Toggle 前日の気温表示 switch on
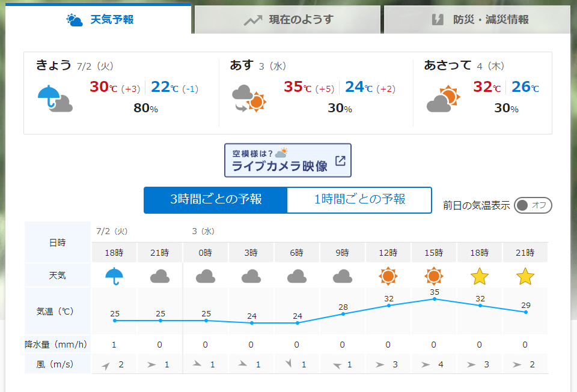Viewport: 577px width, 392px height. 533,205
